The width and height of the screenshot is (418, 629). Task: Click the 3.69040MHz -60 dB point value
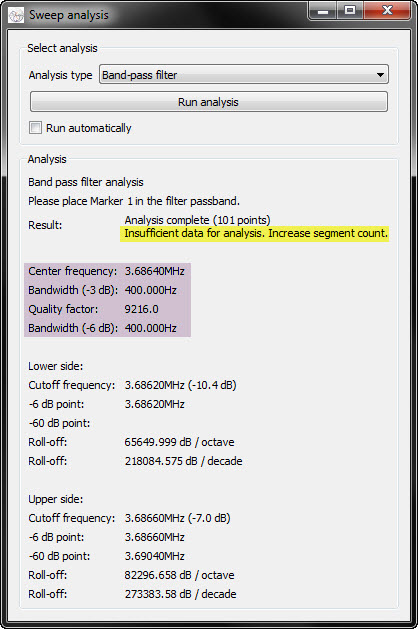click(x=154, y=556)
